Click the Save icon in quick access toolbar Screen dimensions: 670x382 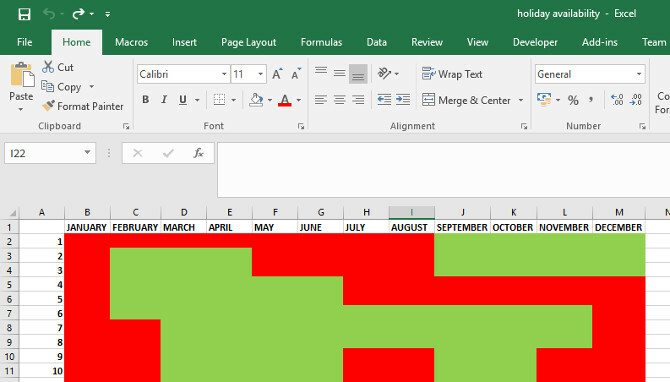[x=24, y=14]
